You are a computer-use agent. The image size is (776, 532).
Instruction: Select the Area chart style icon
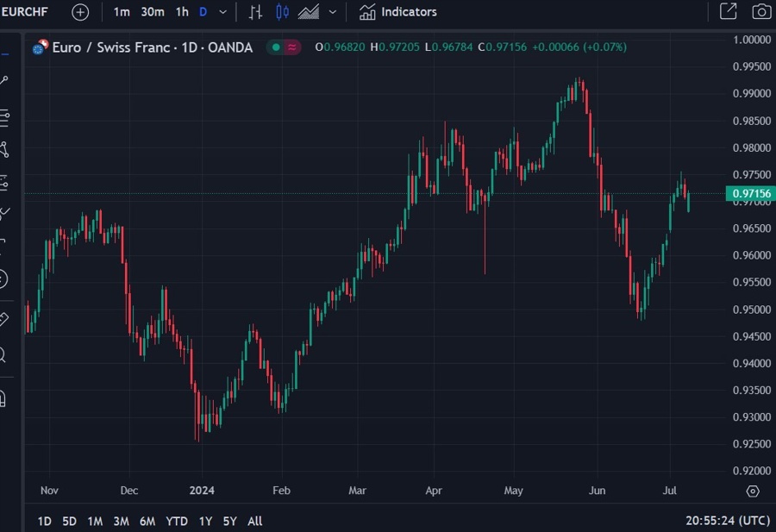pyautogui.click(x=309, y=12)
